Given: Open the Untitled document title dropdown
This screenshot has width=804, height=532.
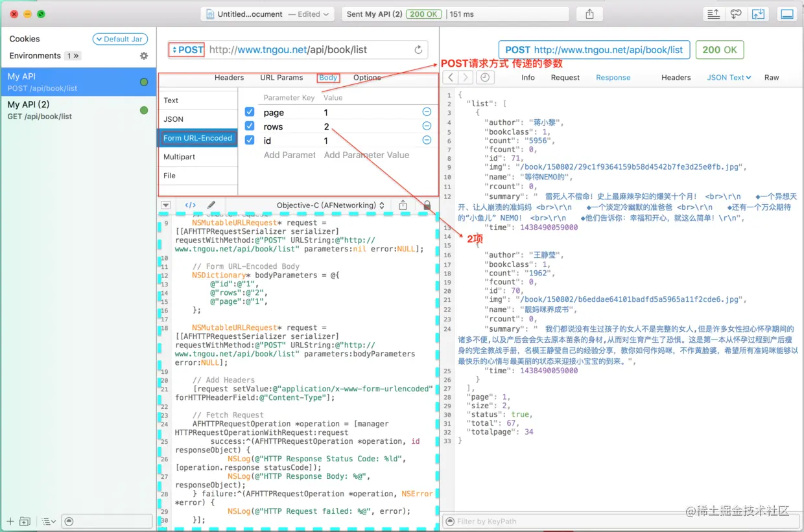Looking at the screenshot, I should (x=266, y=14).
